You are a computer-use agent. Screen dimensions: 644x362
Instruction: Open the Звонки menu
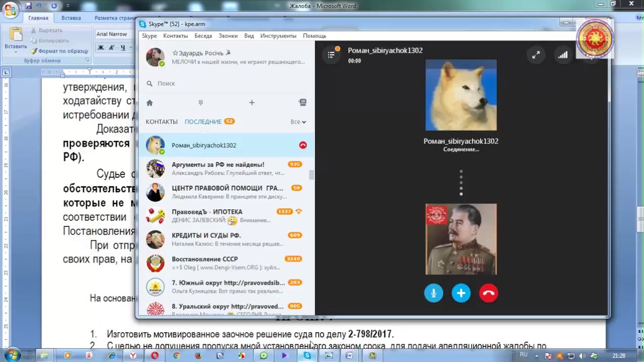tap(228, 36)
